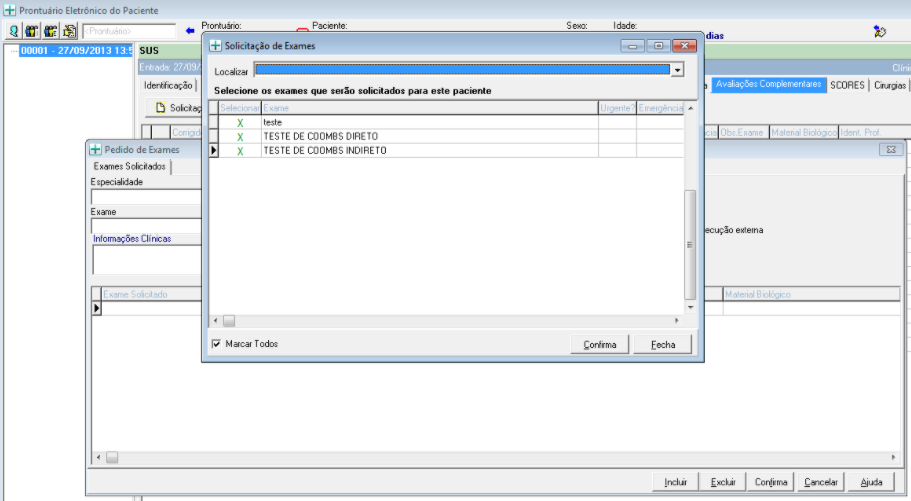Click the blue left arrow beside Prontuário field
This screenshot has height=501, width=911.
click(x=189, y=31)
